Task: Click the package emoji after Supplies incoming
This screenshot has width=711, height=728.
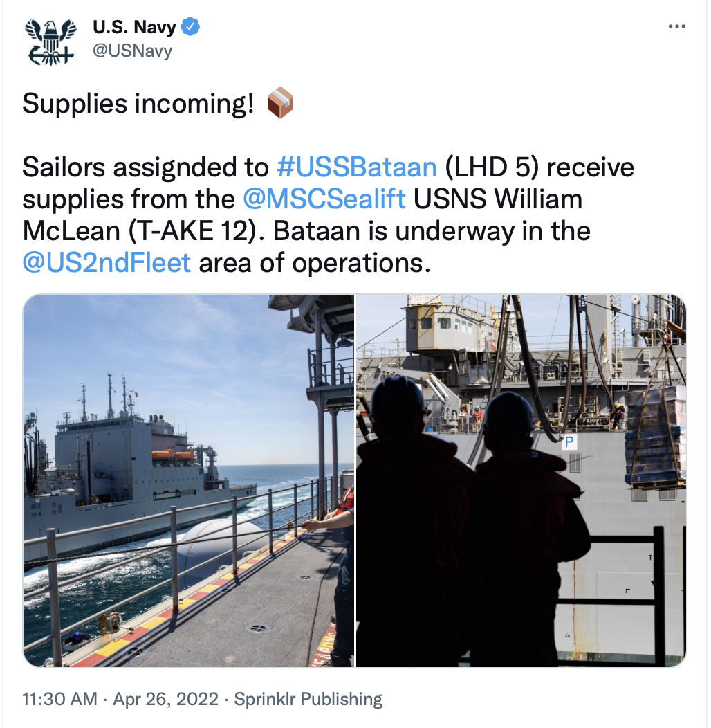Action: (280, 103)
